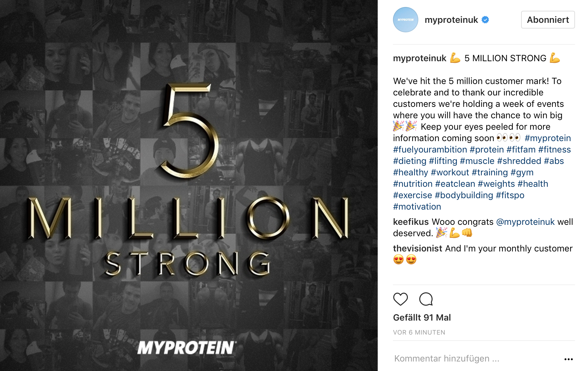
Task: Open the #fuelyourambition hashtag
Action: pos(430,149)
